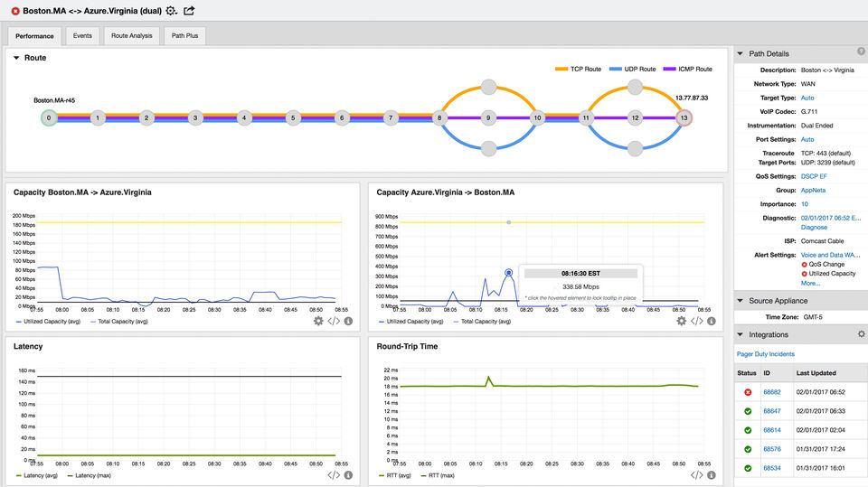Image resolution: width=868 pixels, height=487 pixels.
Task: Open info icon for Latency chart
Action: [348, 475]
